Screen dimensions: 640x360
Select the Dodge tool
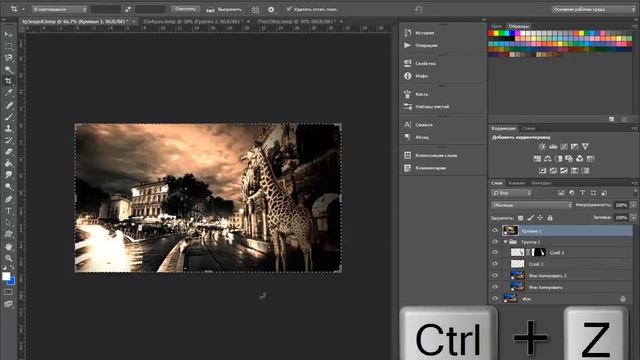9,187
